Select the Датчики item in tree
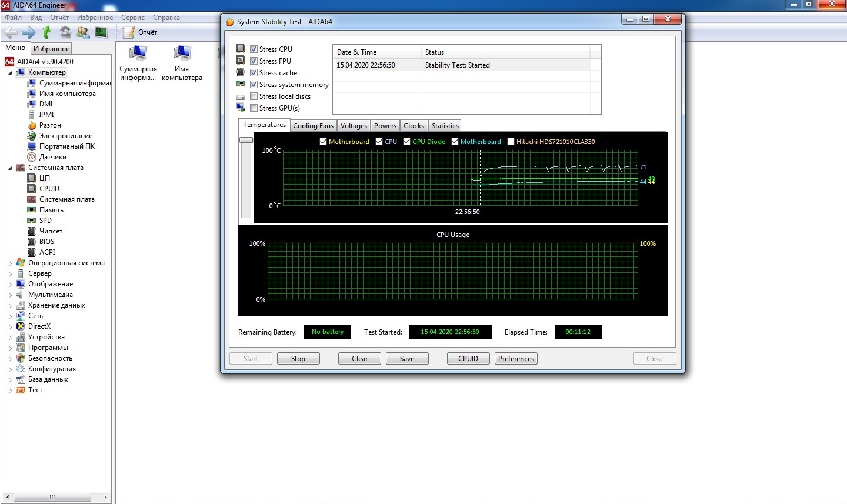 click(x=53, y=157)
